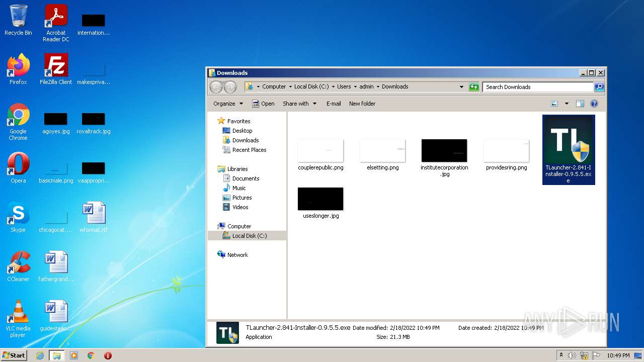644x362 pixels.
Task: Open Action Center flag tray icon
Action: tap(596, 355)
